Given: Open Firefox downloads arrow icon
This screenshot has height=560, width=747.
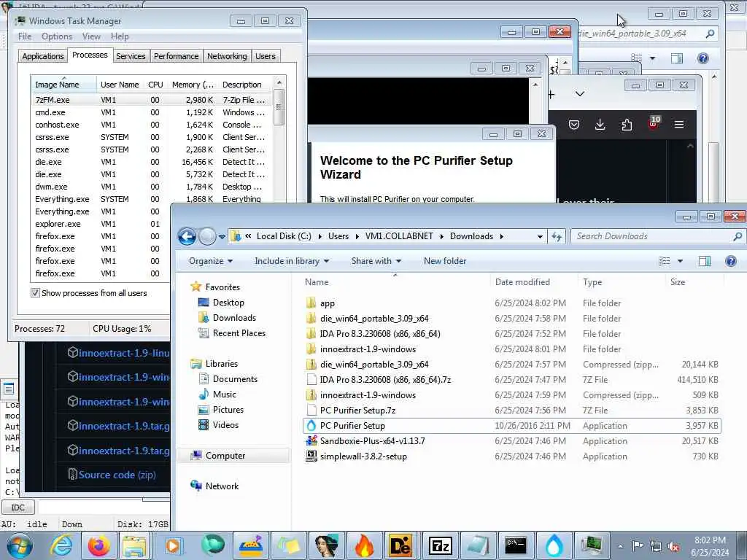Looking at the screenshot, I should pyautogui.click(x=600, y=125).
